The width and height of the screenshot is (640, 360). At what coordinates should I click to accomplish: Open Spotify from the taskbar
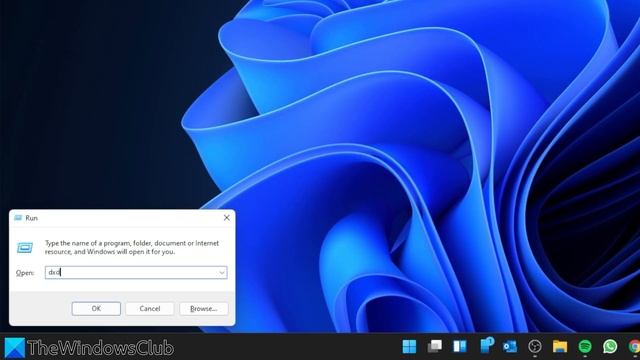tap(585, 347)
